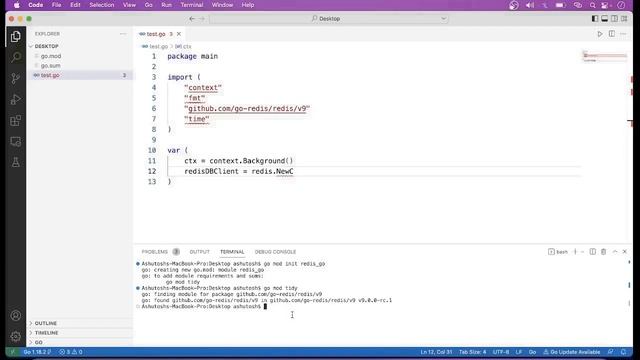Open the volume control in menu bar
The width and height of the screenshot is (640, 360).
click(x=530, y=5)
